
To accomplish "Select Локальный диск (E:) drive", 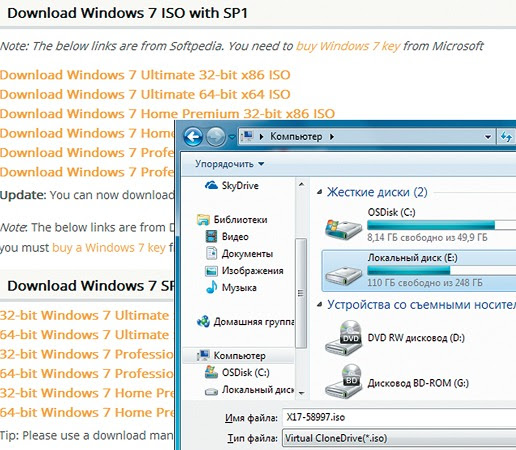I will point(419,270).
